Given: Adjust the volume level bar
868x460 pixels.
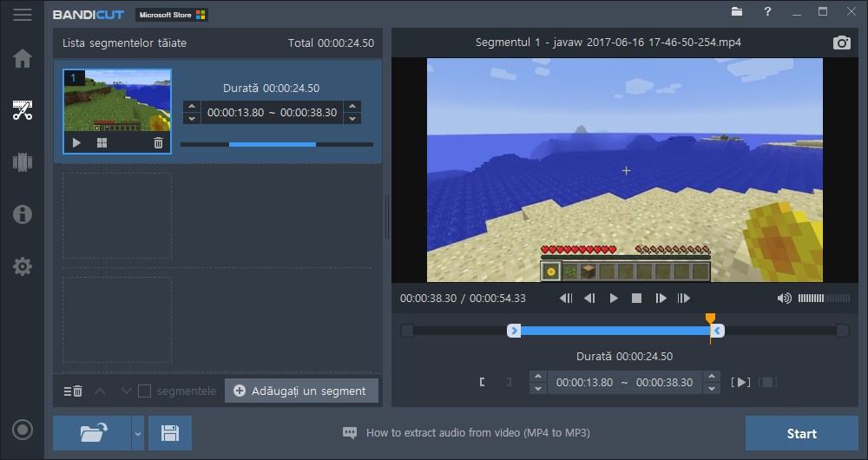Looking at the screenshot, I should click(x=824, y=299).
